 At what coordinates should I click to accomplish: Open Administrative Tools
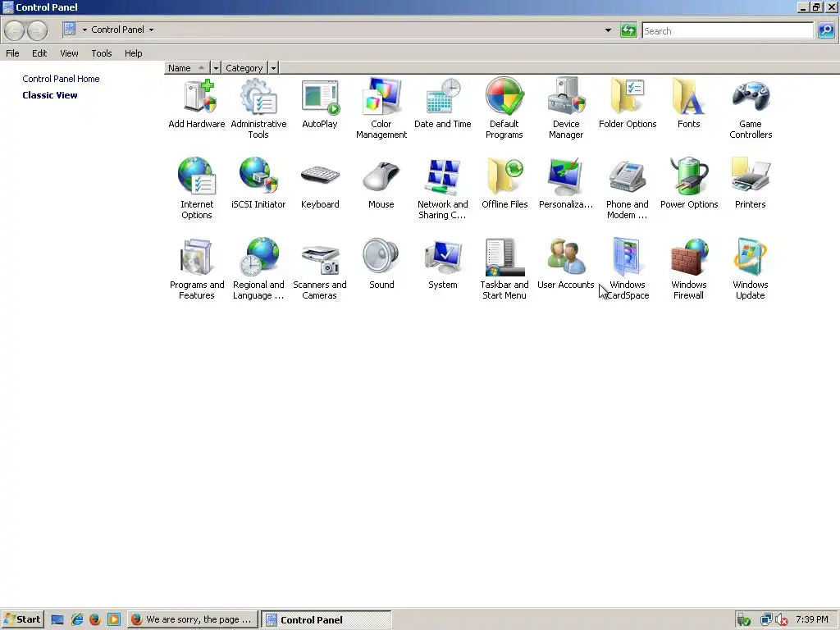click(258, 109)
